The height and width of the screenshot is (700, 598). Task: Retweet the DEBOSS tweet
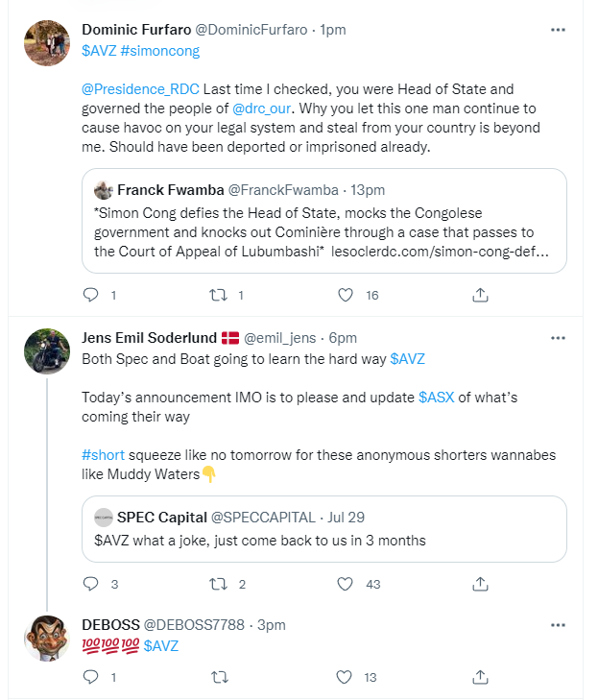tap(220, 677)
